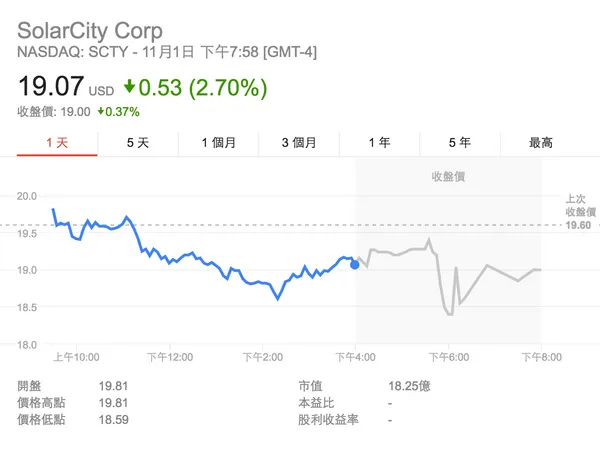
Task: Click the gray 收盤價 after-hours label
Action: (x=447, y=176)
